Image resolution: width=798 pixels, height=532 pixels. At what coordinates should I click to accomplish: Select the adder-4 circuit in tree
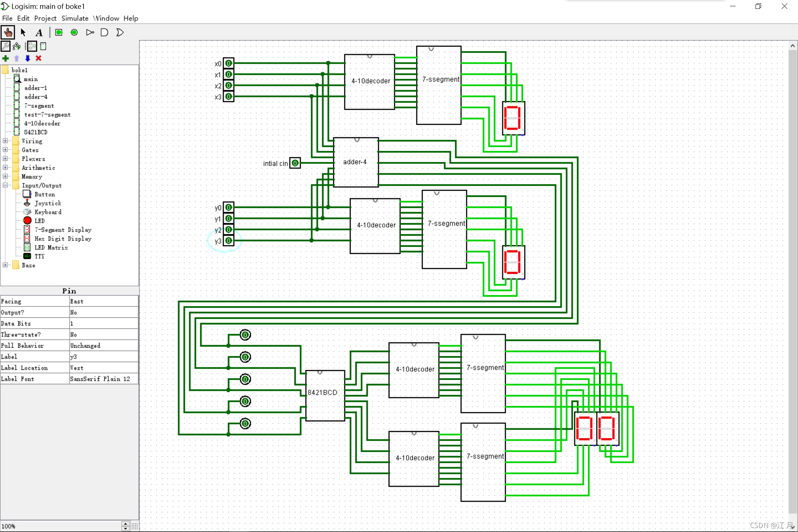tap(35, 97)
